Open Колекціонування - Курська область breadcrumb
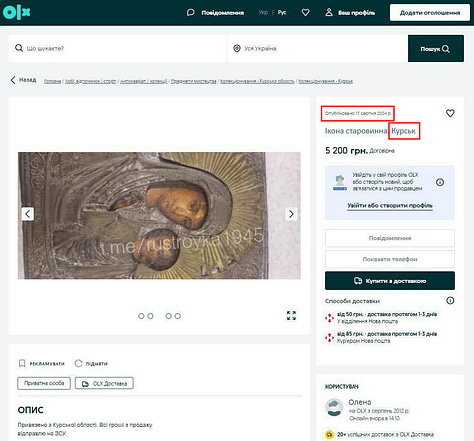 [257, 81]
